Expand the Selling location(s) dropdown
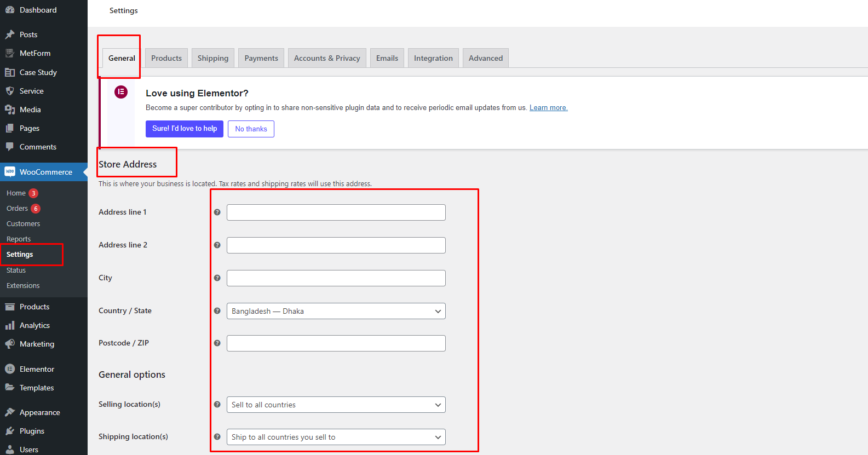The height and width of the screenshot is (455, 868). pos(336,405)
